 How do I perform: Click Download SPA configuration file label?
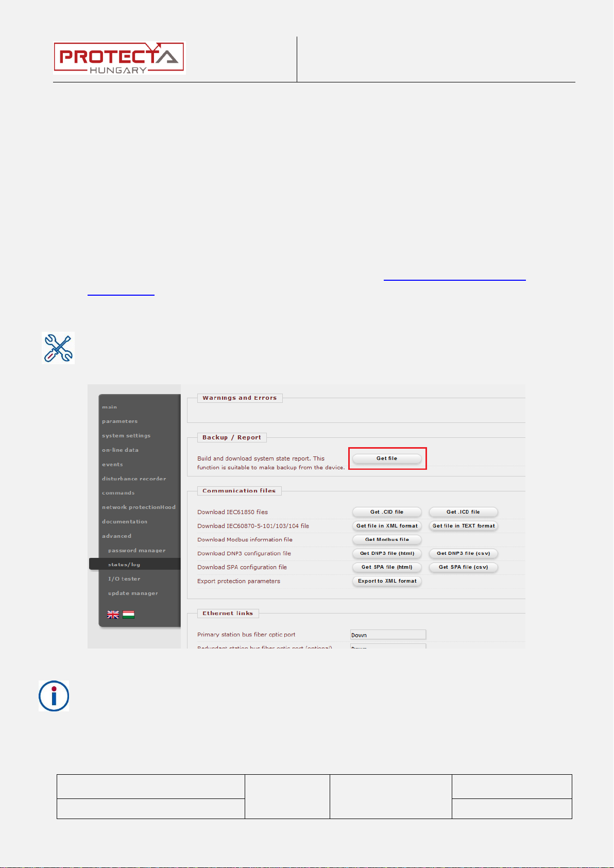(242, 567)
